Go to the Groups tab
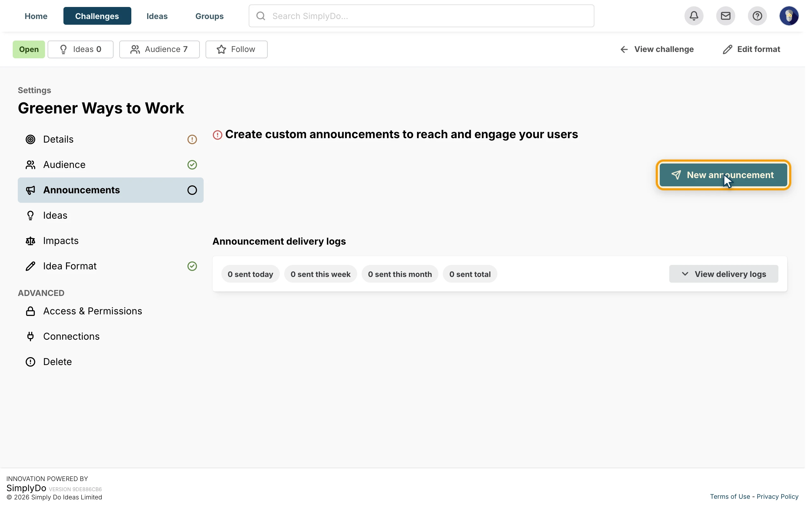The height and width of the screenshot is (507, 812). 209,16
